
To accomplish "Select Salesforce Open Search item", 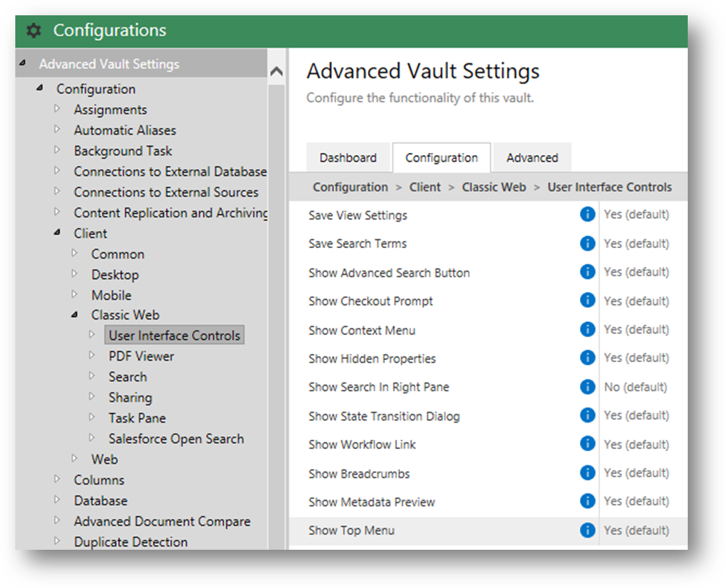I will 176,439.
